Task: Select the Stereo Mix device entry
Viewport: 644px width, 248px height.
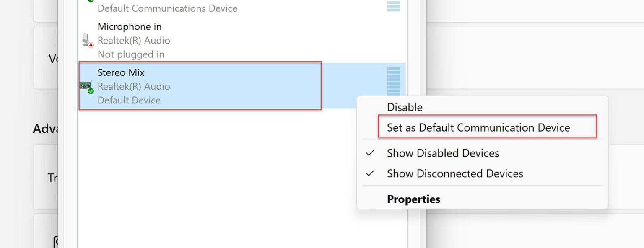Action: click(x=189, y=86)
